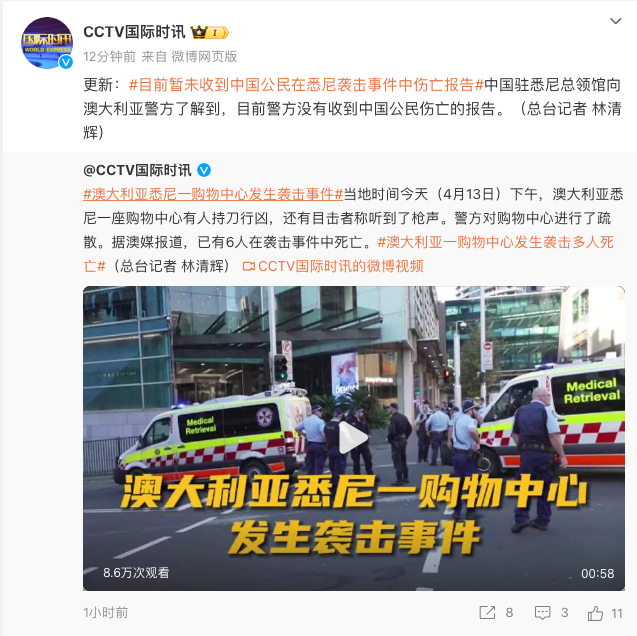Click the CCTV国际时讯 account name
The image size is (637, 636).
point(134,32)
